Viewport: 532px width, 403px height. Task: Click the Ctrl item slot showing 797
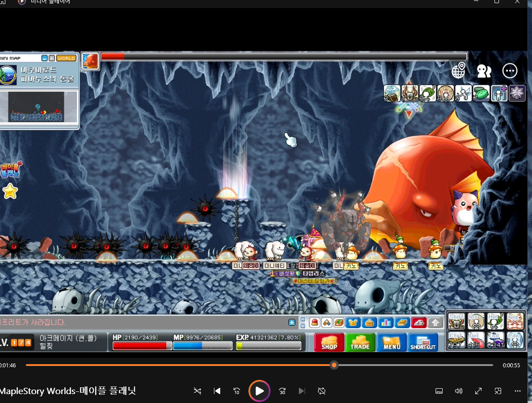click(x=457, y=340)
